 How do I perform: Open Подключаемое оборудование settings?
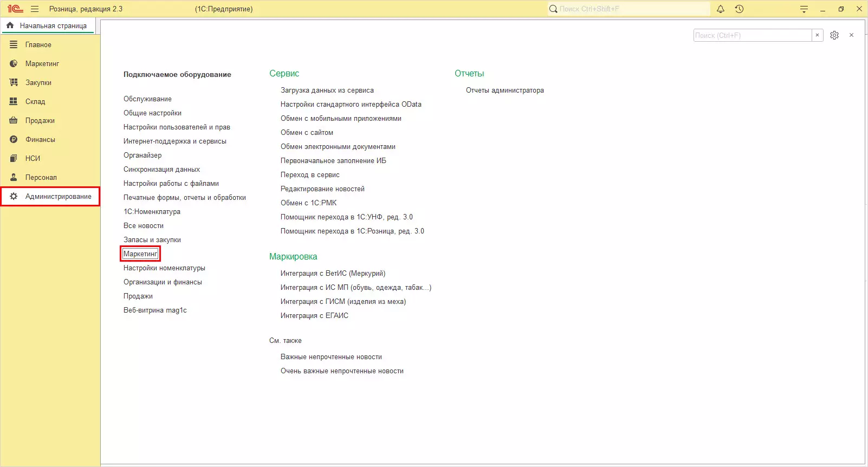[177, 75]
